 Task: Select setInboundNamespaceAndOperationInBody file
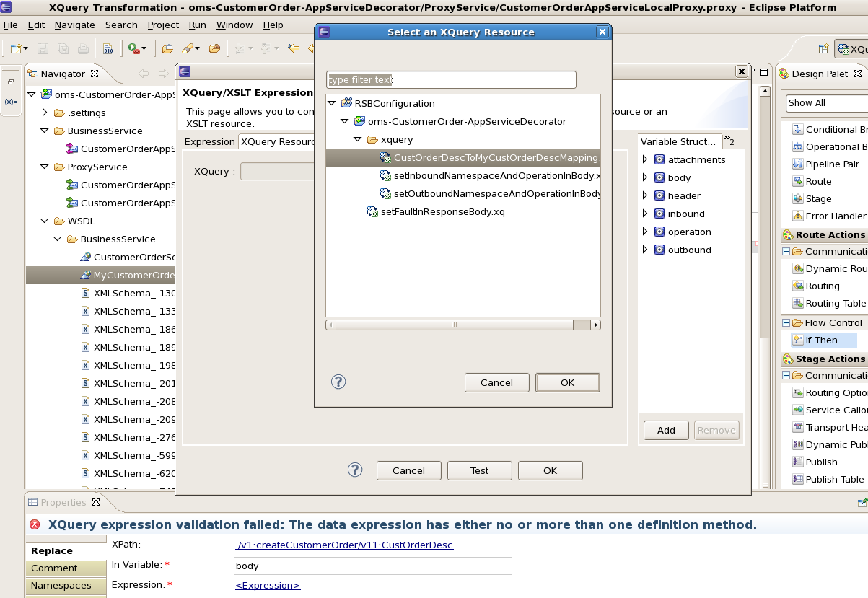pyautogui.click(x=491, y=175)
